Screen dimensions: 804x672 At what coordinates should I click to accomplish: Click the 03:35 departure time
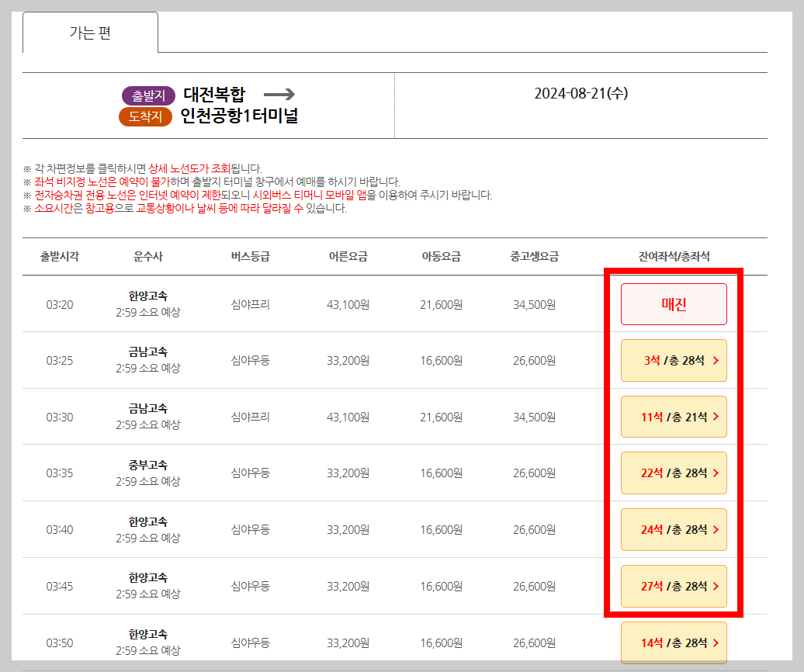60,473
